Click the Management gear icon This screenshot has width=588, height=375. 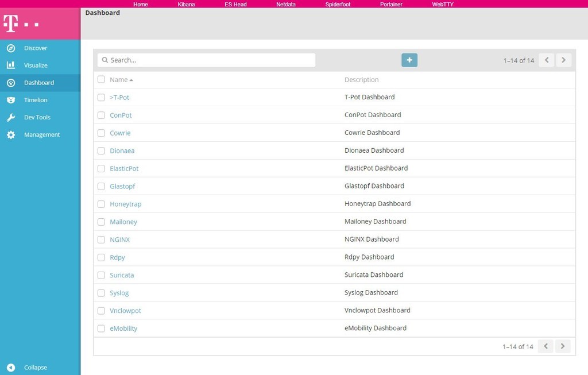11,134
